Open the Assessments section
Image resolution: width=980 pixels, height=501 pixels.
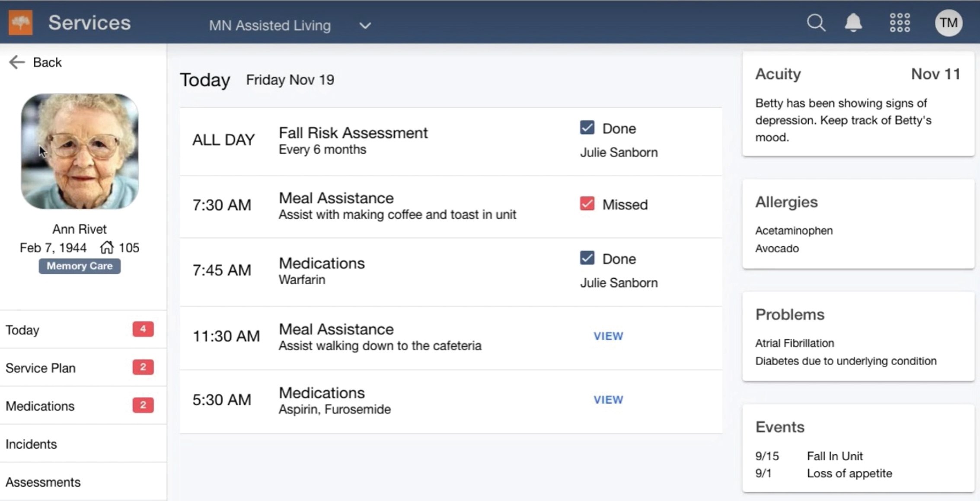click(x=43, y=482)
